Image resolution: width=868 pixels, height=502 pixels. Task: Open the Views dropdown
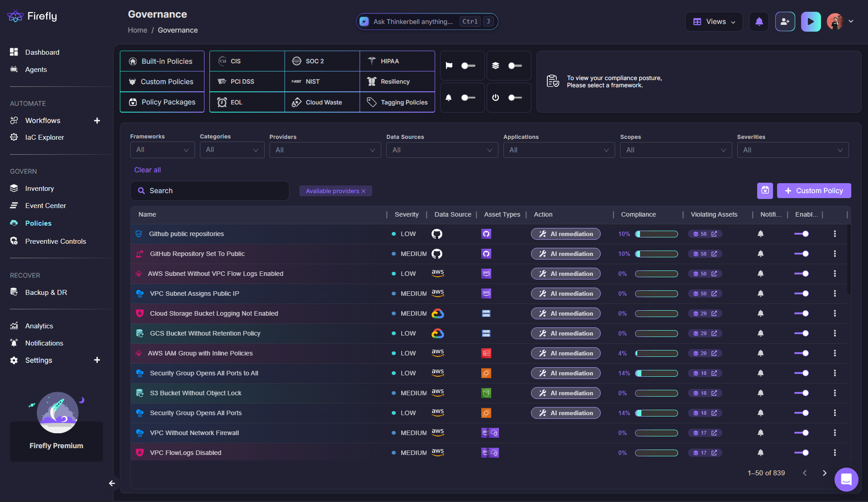[x=714, y=22]
